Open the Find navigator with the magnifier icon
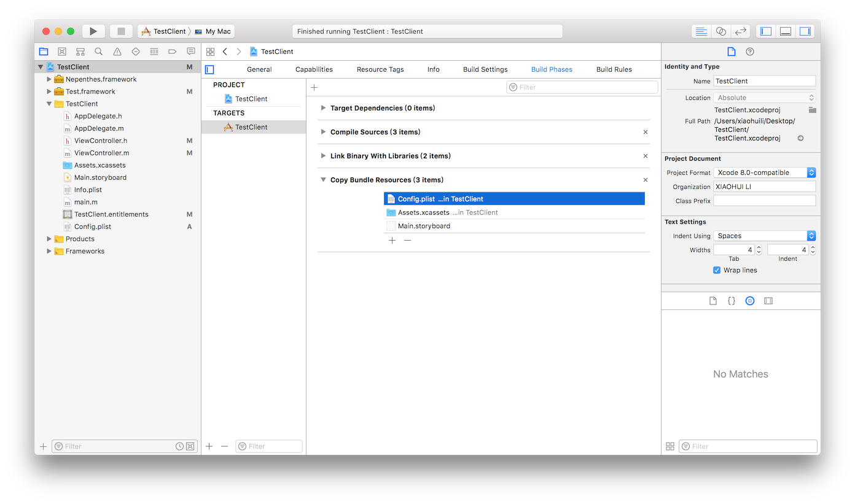 click(x=99, y=52)
